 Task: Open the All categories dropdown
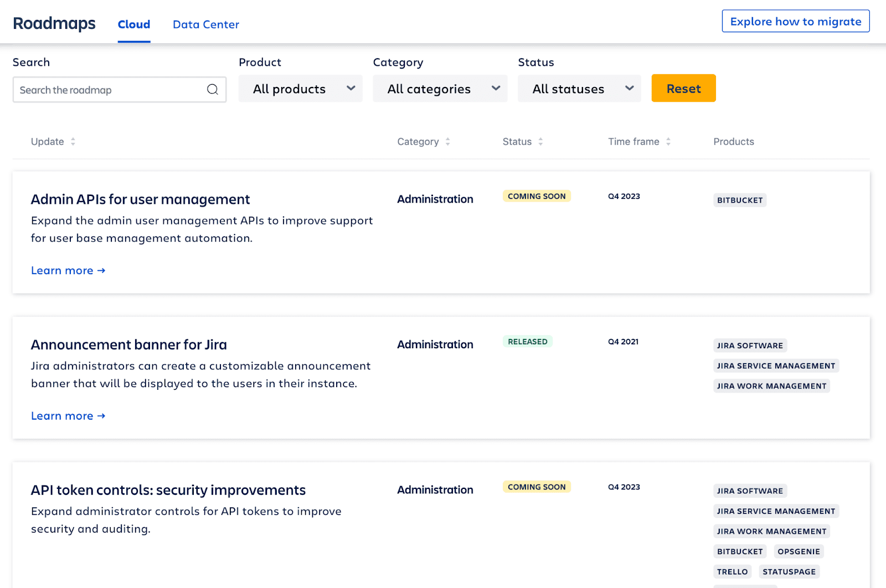pos(440,89)
